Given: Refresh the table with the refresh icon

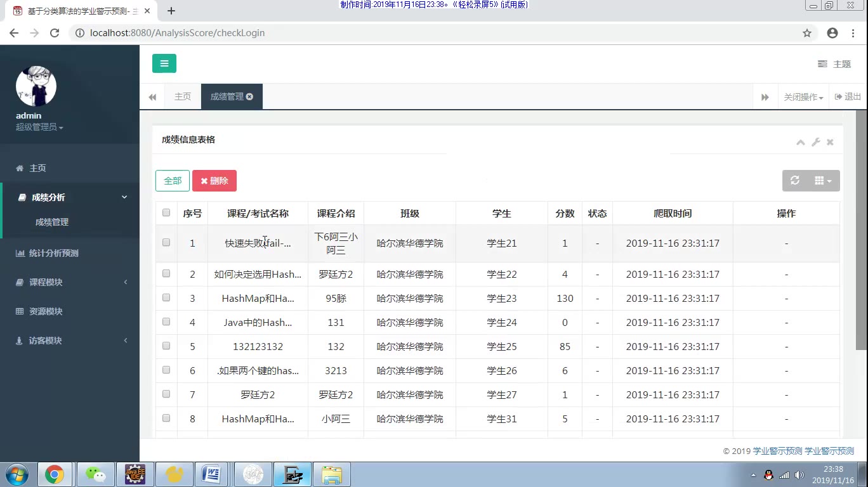Looking at the screenshot, I should point(794,181).
